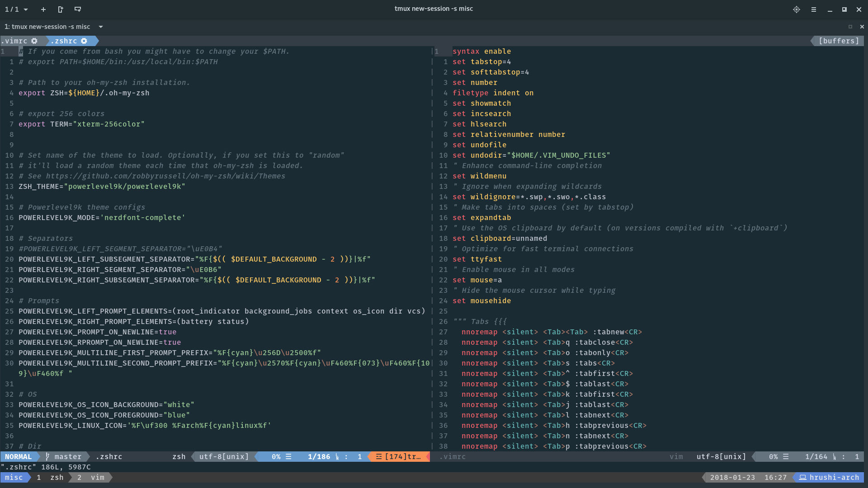The image size is (868, 488).
Task: Click the find terminal target icon
Action: tap(796, 9)
